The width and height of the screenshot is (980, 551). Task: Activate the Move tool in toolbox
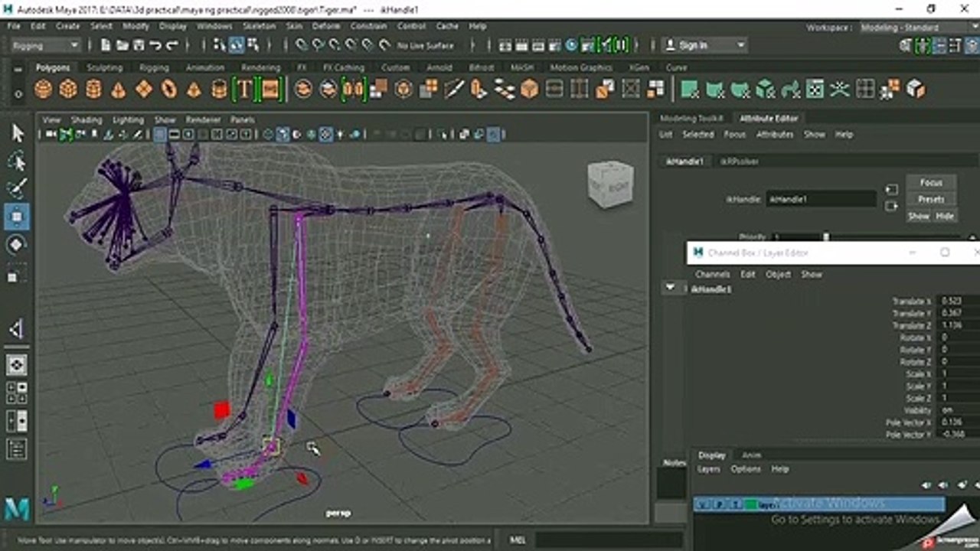click(17, 217)
